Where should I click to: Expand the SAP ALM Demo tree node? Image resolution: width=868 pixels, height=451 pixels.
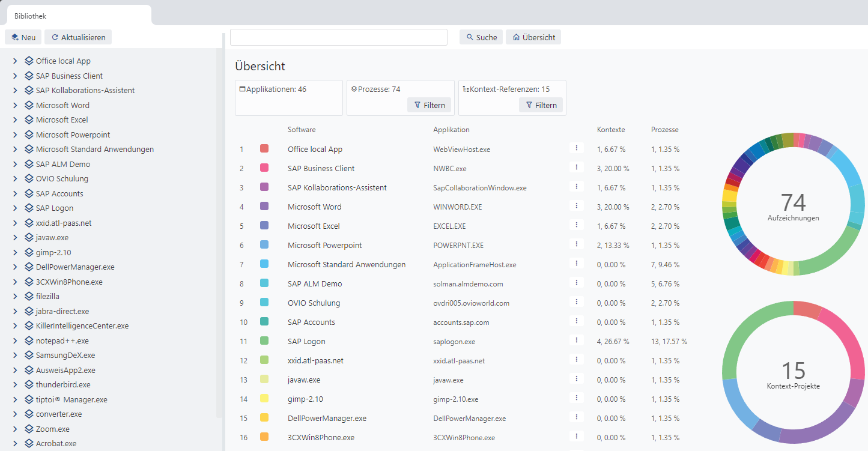pyautogui.click(x=15, y=165)
